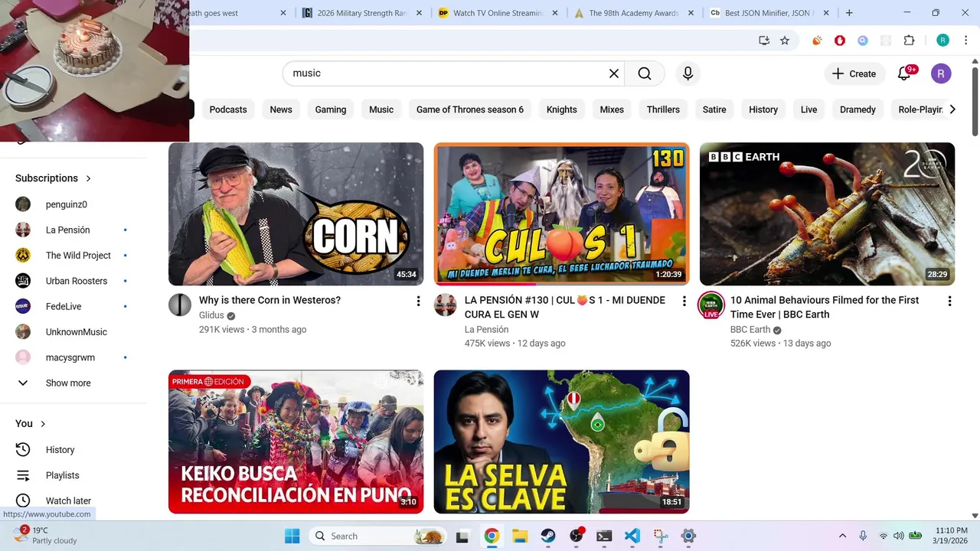This screenshot has width=980, height=551.
Task: Click the Create button
Action: point(854,73)
